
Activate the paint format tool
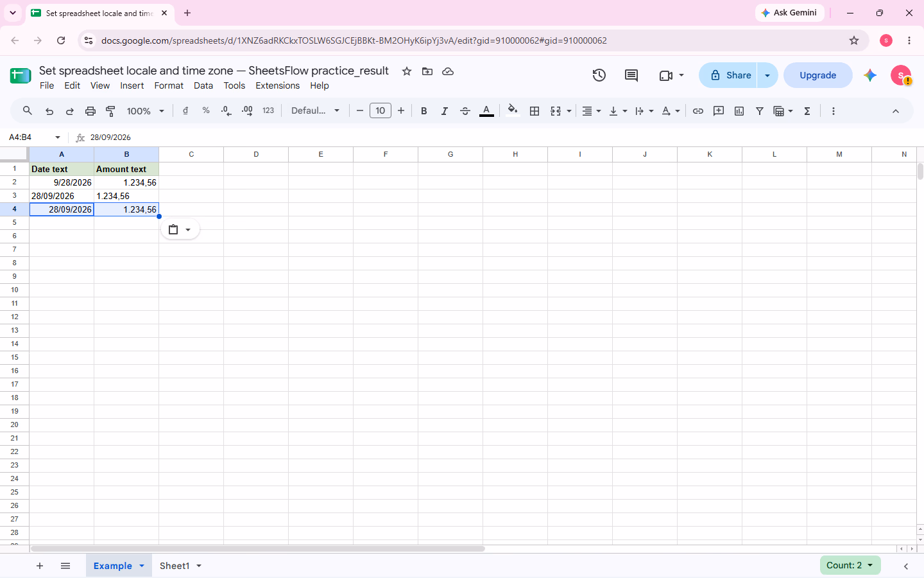[x=111, y=111]
